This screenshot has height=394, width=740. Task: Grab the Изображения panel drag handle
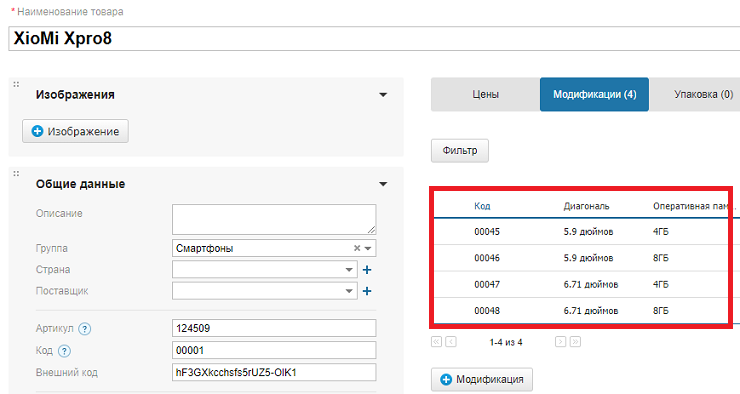[17, 84]
